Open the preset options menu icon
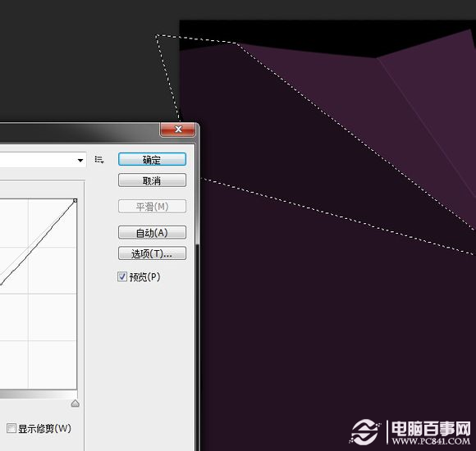Screen dimensions: 476x451 coord(99,160)
